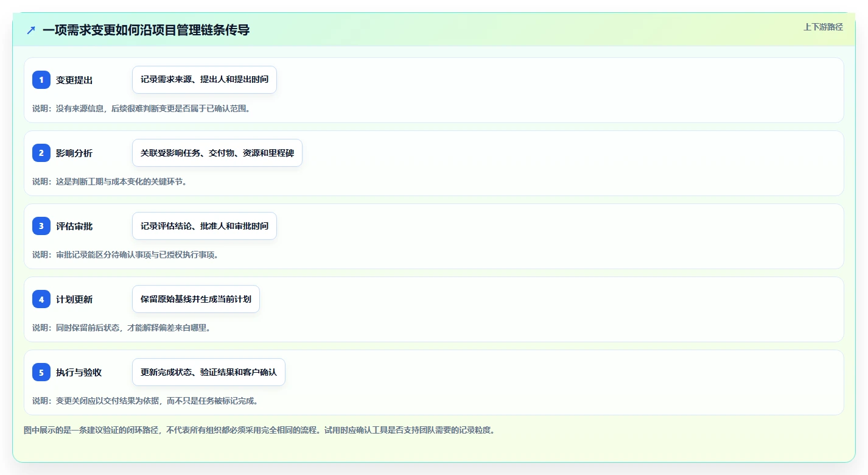868x475 pixels.
Task: Select the 变更提出 step title
Action: (x=74, y=80)
